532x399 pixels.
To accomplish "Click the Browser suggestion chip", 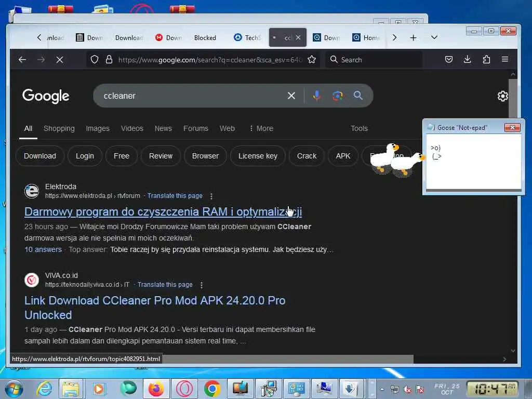I will click(x=205, y=156).
